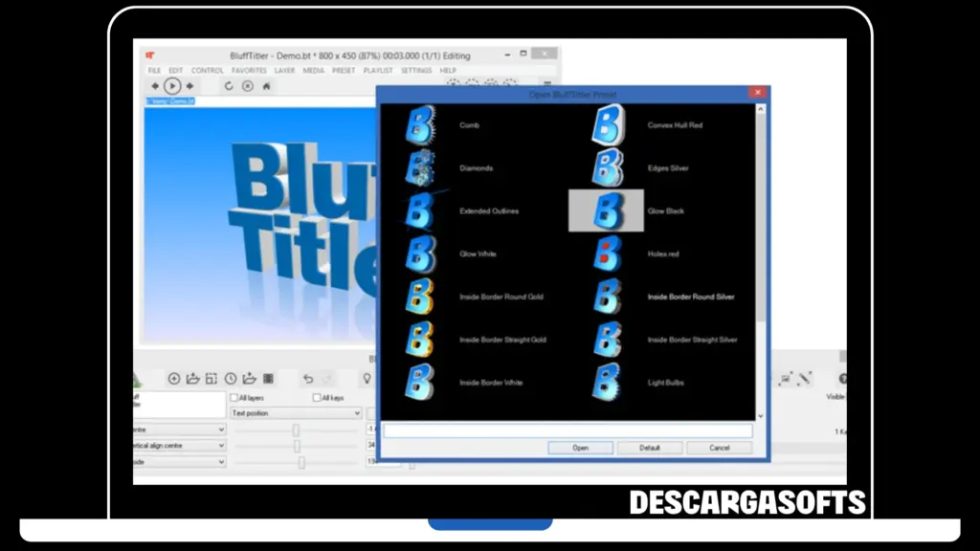Screen dimensions: 980x551
Task: Click the stop (circled X) toolbar icon
Action: (x=247, y=86)
